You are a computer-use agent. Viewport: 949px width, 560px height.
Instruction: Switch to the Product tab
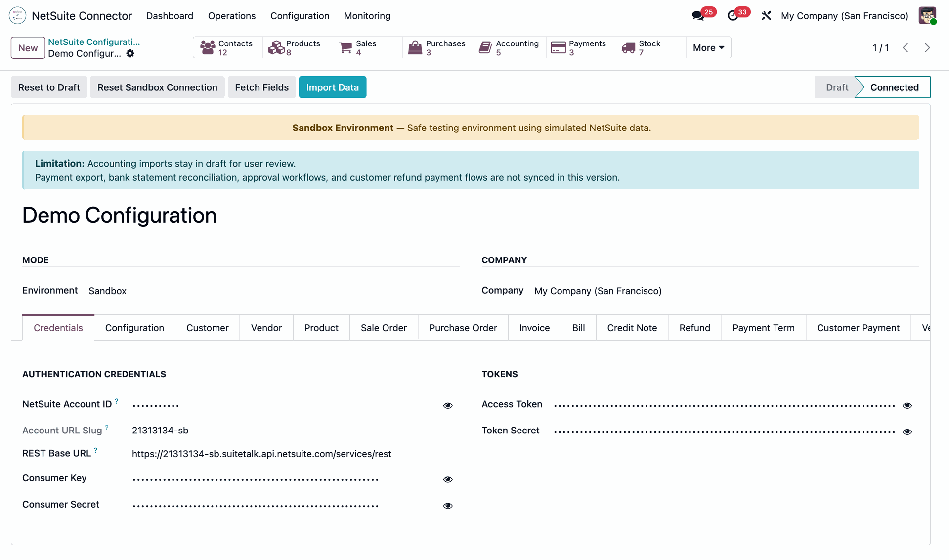[x=321, y=328]
